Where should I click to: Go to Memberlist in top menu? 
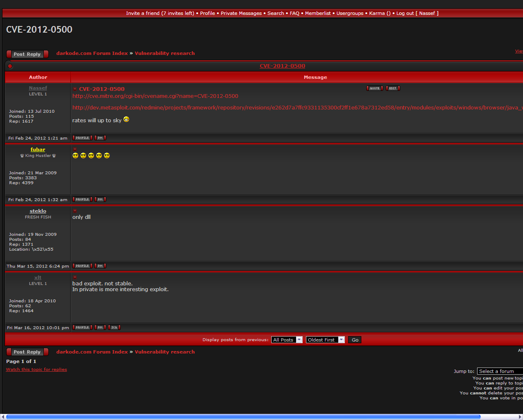318,13
